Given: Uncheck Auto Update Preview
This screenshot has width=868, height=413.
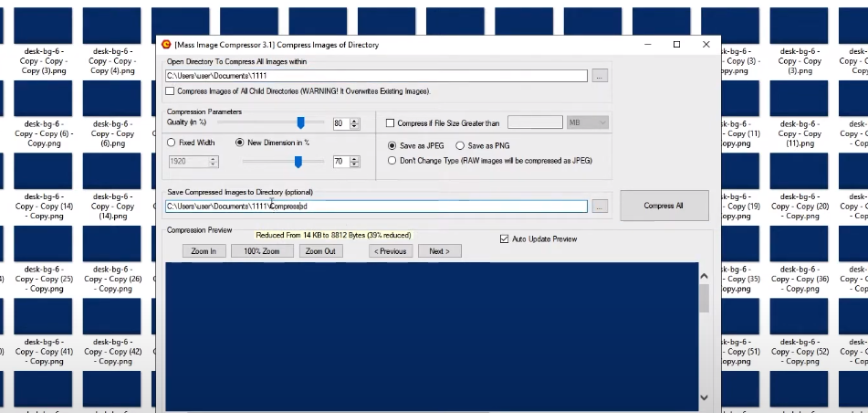Looking at the screenshot, I should tap(504, 238).
